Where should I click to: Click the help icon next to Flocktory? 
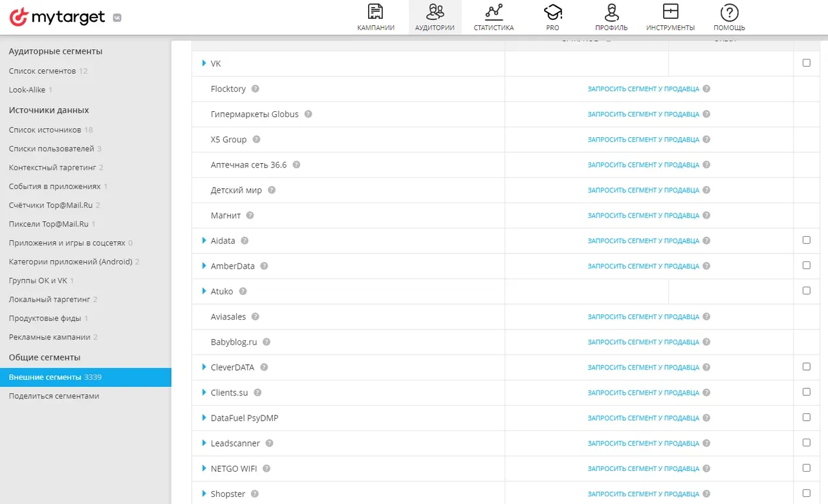click(x=256, y=89)
